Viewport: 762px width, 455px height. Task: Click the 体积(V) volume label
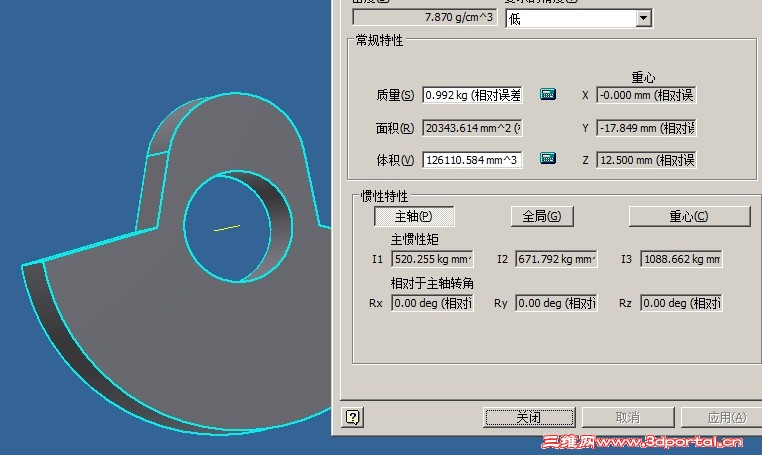pos(395,160)
